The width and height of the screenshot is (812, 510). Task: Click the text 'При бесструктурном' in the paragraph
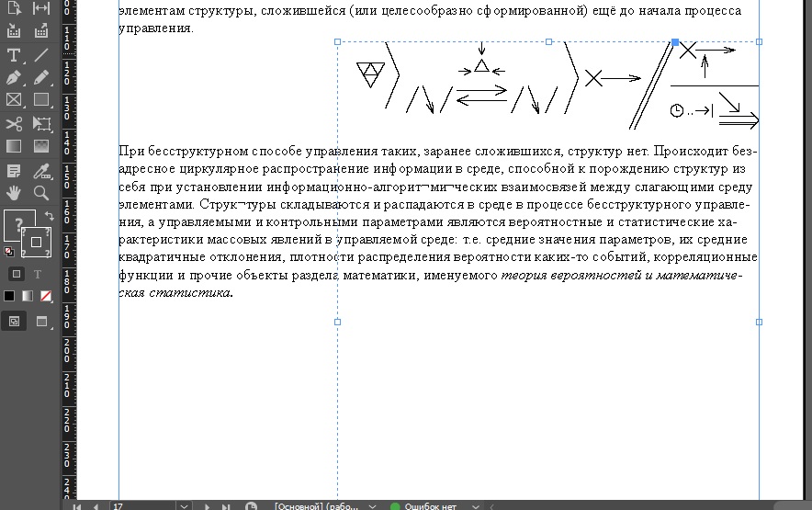(184, 152)
